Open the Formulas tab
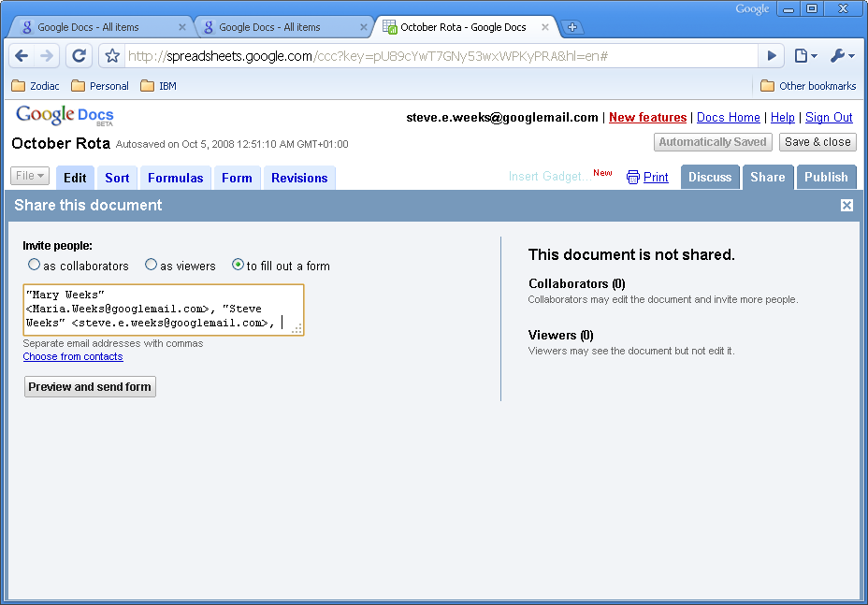 (x=176, y=178)
